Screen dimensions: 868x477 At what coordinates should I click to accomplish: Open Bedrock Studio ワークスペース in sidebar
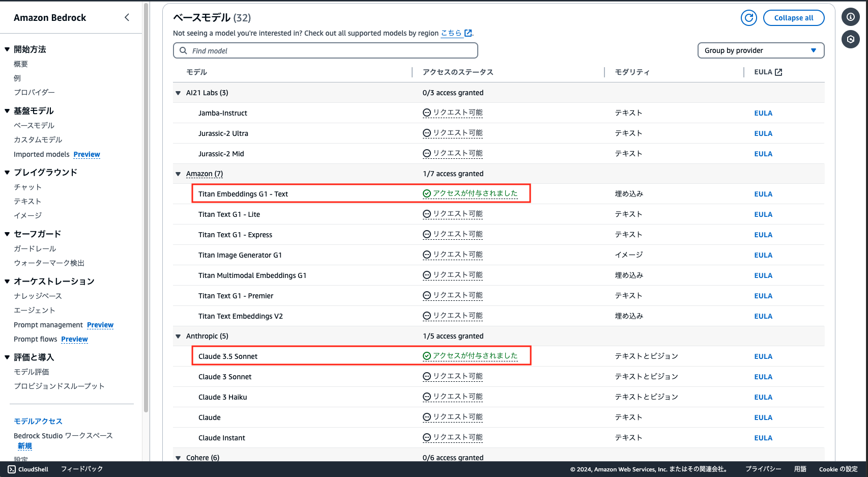pos(63,436)
